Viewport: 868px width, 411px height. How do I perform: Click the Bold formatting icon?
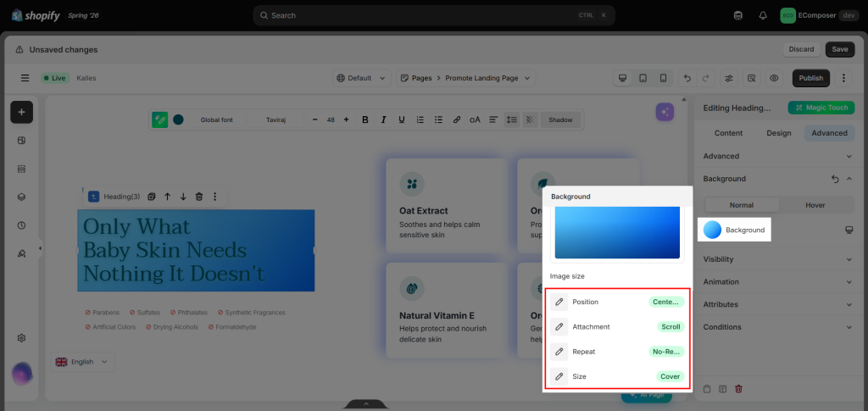click(364, 119)
